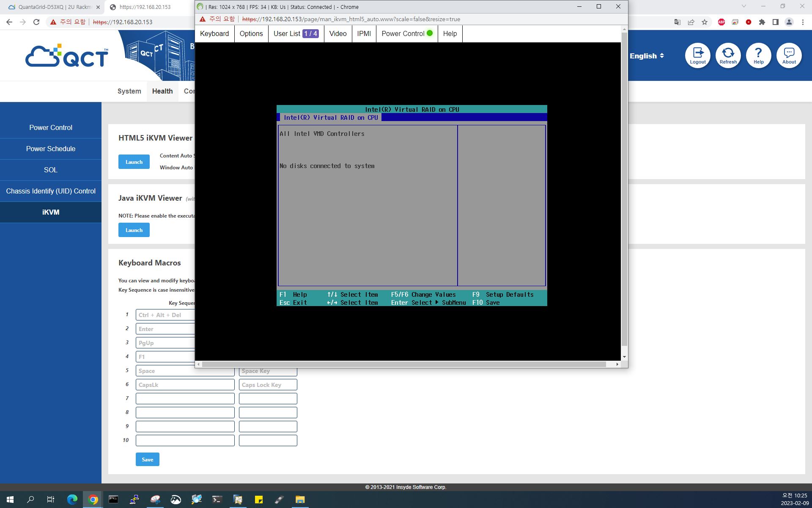
Task: Open the IPMI menu in iKVM viewer
Action: tap(364, 34)
